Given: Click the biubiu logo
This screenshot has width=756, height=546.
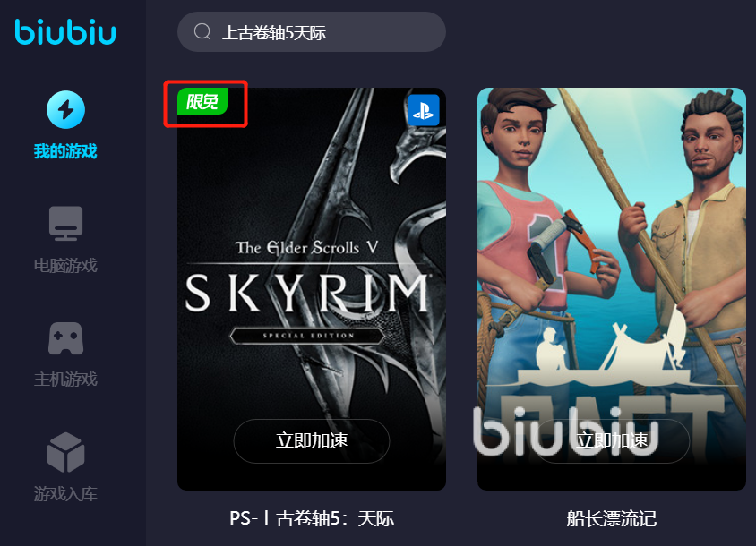Looking at the screenshot, I should tap(65, 32).
